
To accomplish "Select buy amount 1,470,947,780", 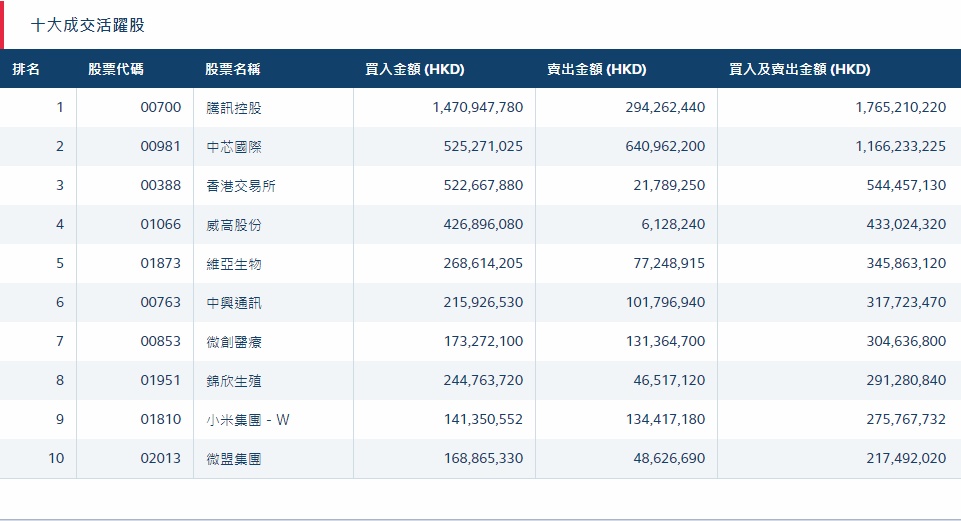I will coord(478,107).
